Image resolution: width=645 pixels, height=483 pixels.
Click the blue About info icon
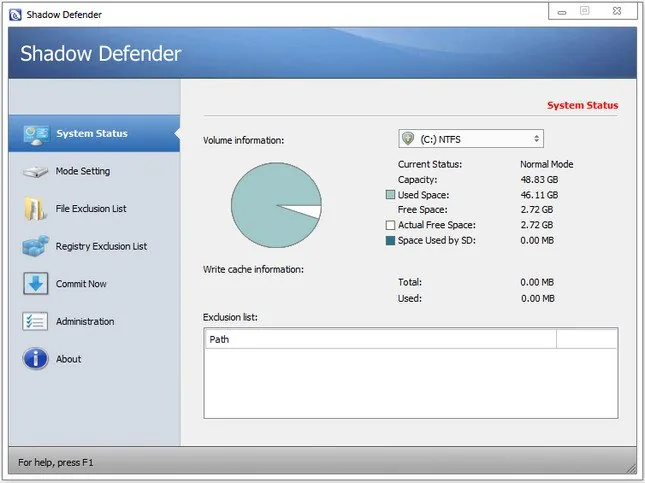(35, 359)
